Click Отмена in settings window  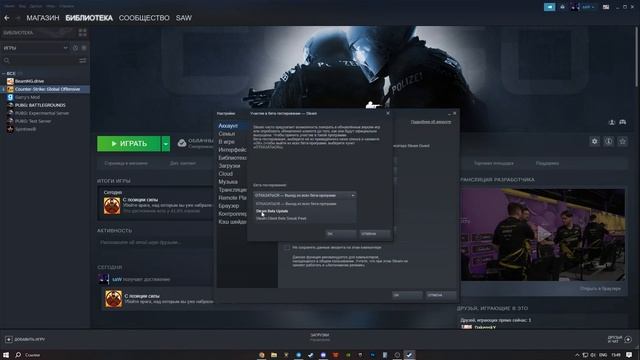[441, 295]
